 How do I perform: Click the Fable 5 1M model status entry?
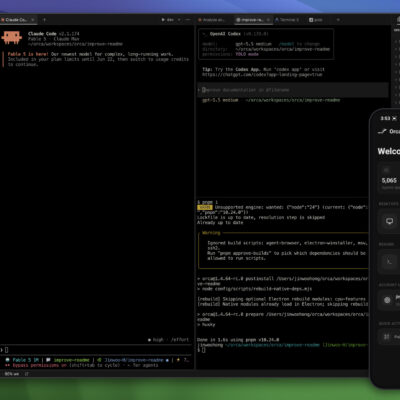23,360
